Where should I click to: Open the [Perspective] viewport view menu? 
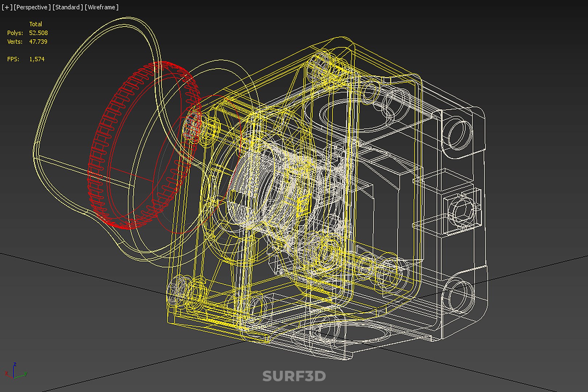32,7
